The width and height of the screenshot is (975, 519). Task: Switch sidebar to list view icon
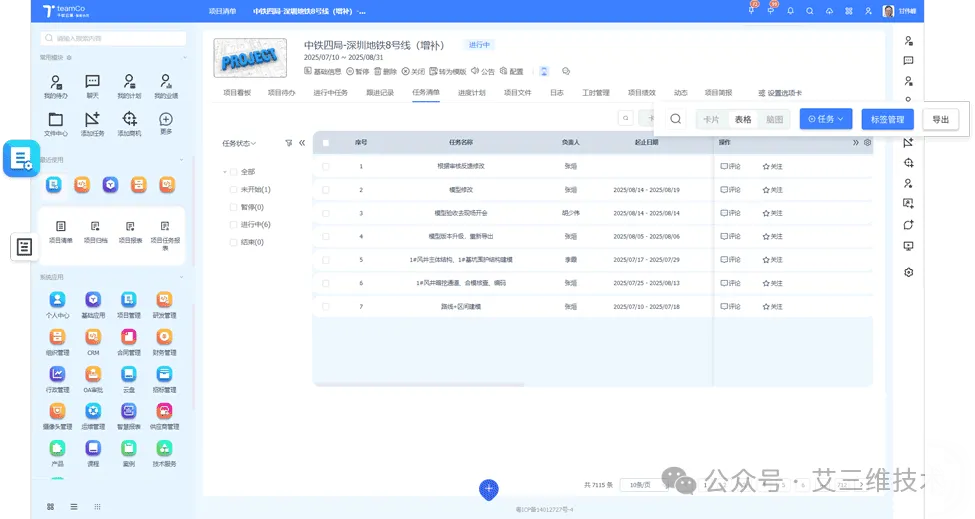(x=74, y=507)
